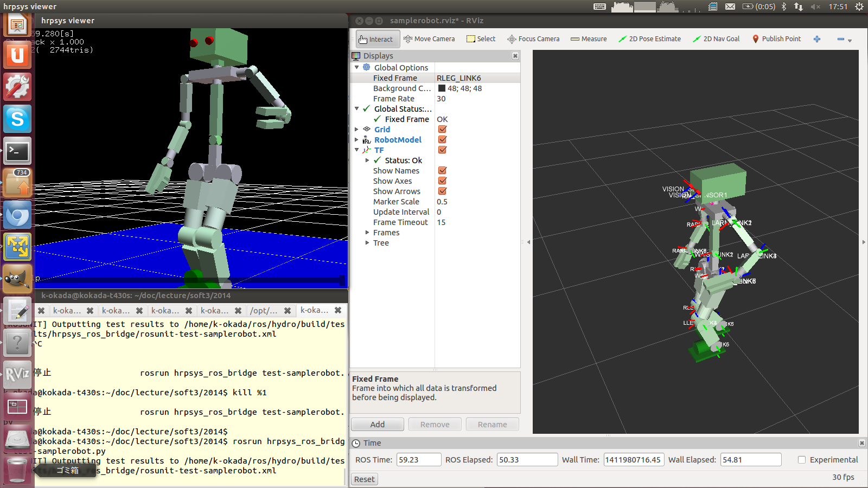Click the blue plus add-tool icon

817,39
